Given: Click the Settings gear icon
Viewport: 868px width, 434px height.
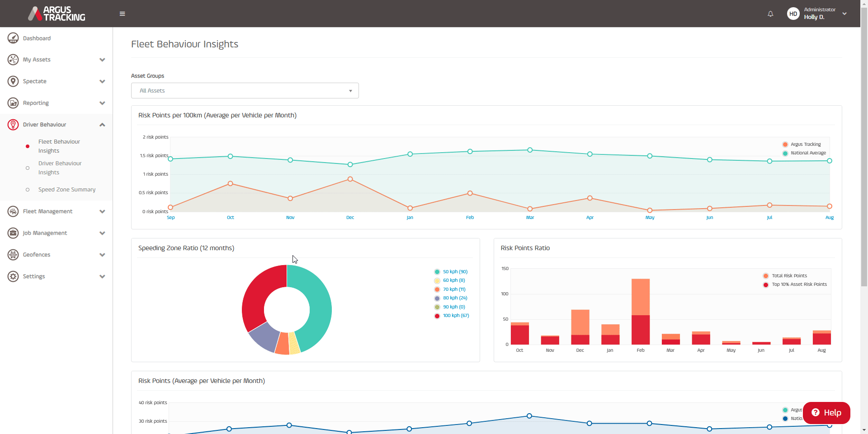Looking at the screenshot, I should pos(13,276).
